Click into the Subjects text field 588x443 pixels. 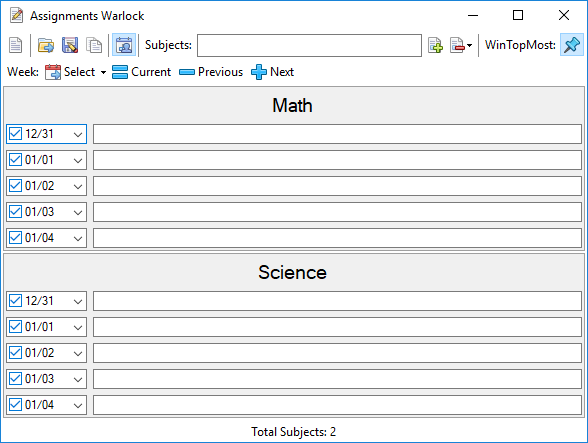coord(309,45)
